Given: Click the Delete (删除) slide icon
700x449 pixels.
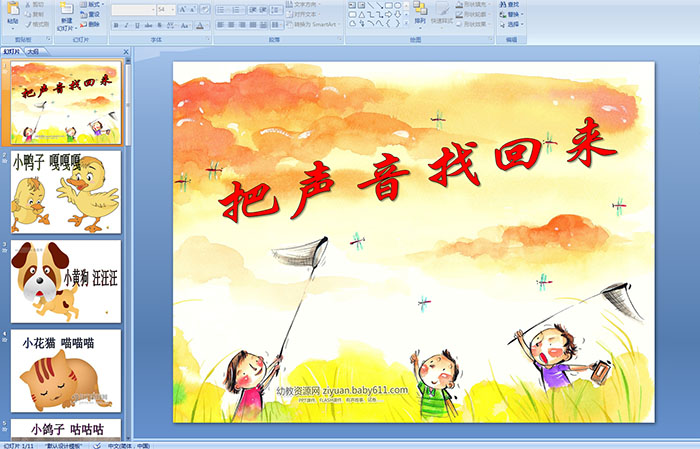Looking at the screenshot, I should click(x=83, y=24).
